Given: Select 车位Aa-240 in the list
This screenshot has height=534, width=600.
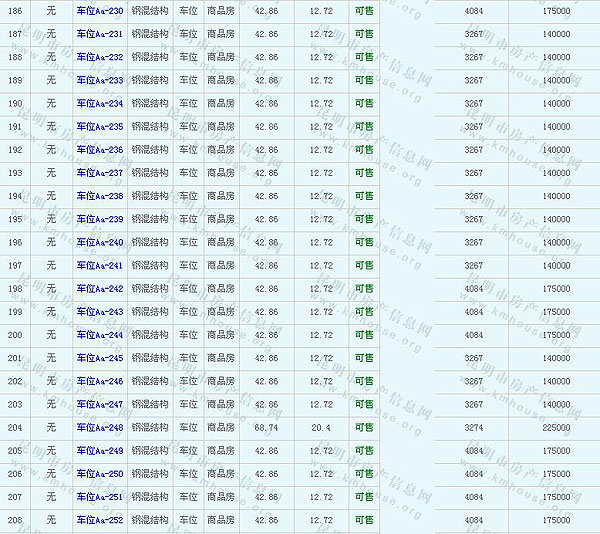Looking at the screenshot, I should 100,242.
